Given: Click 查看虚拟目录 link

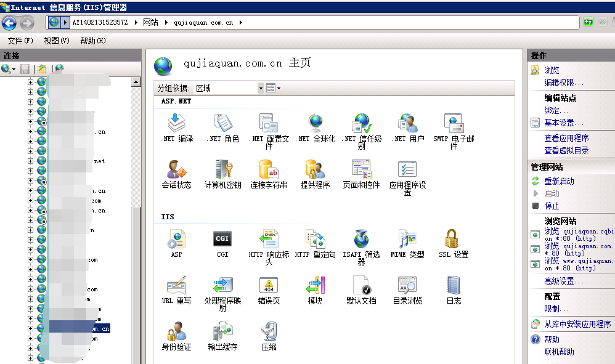Looking at the screenshot, I should (x=566, y=150).
